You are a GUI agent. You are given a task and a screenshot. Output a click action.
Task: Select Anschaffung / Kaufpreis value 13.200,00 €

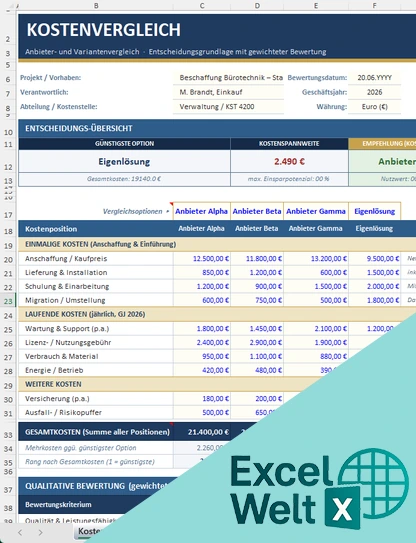(x=316, y=259)
